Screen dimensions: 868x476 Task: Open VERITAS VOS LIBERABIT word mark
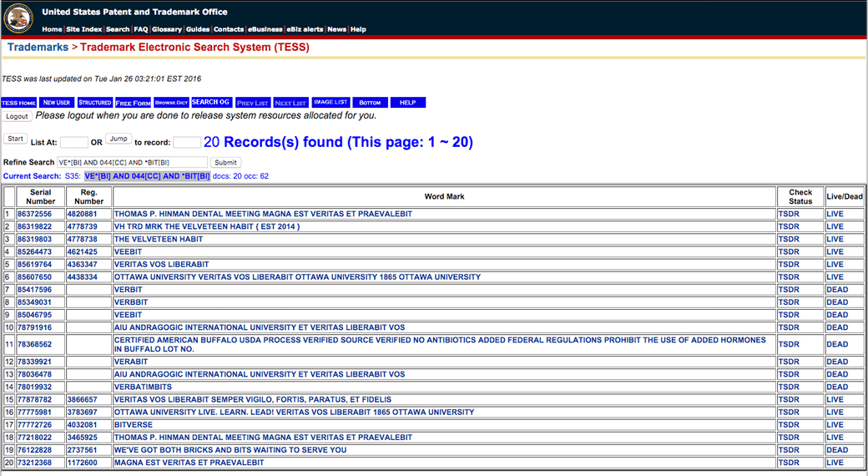pyautogui.click(x=162, y=265)
